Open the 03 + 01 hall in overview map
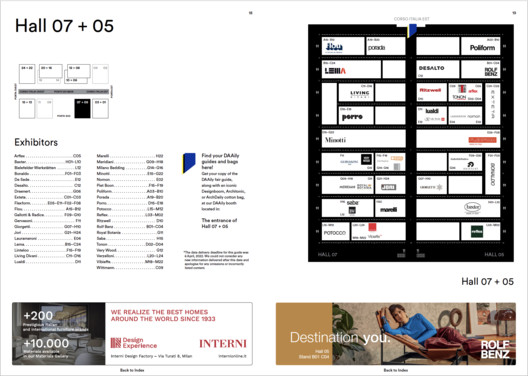 coord(100,108)
